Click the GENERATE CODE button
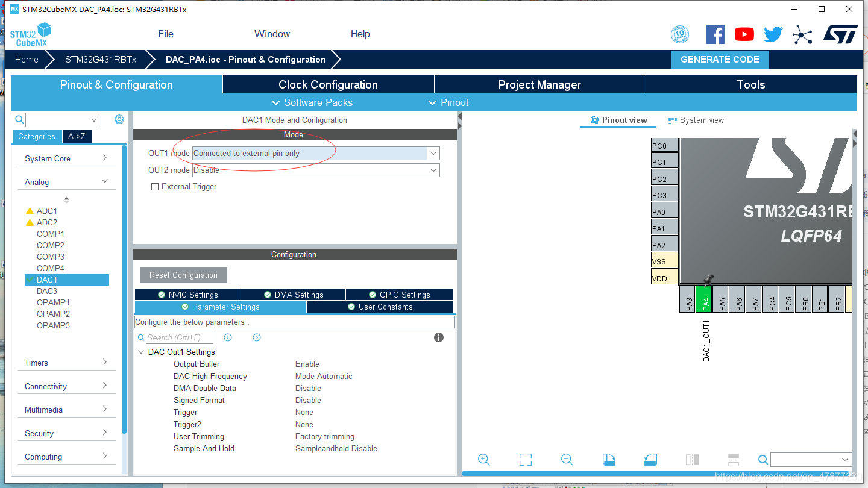 (720, 60)
